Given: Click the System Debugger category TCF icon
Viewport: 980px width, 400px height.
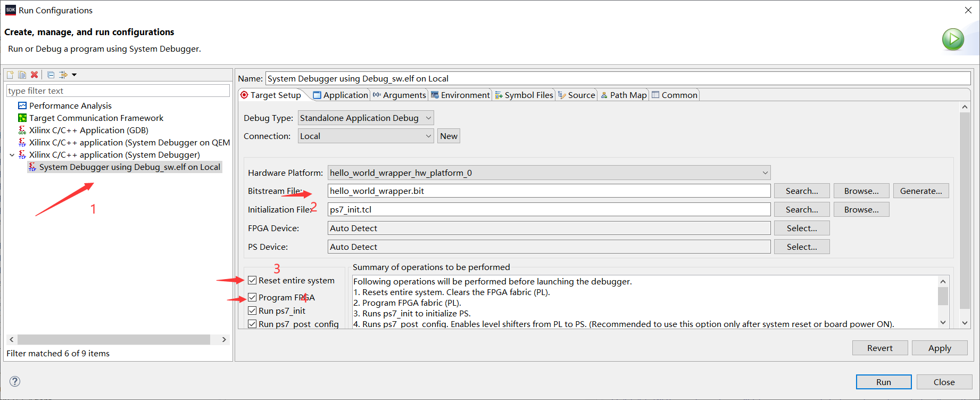Looking at the screenshot, I should [x=22, y=154].
